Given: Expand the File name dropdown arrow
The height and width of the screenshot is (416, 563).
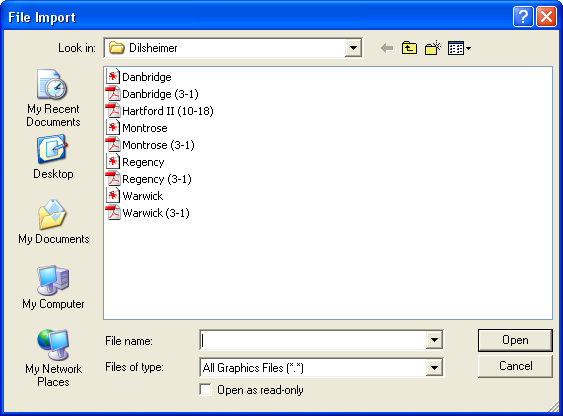Looking at the screenshot, I should (434, 340).
